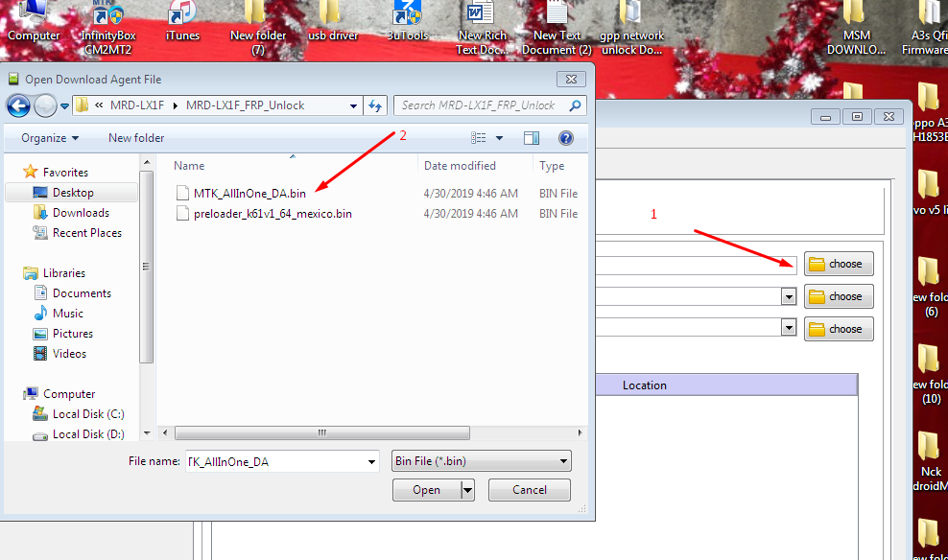Open the Organize menu
Screen dimensions: 948x560
pos(50,138)
